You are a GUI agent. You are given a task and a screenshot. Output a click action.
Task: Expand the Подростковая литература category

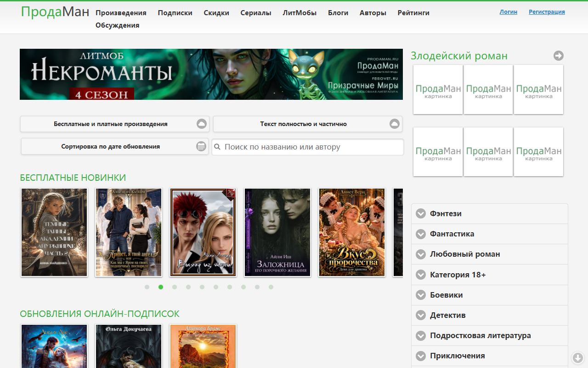[x=490, y=335]
